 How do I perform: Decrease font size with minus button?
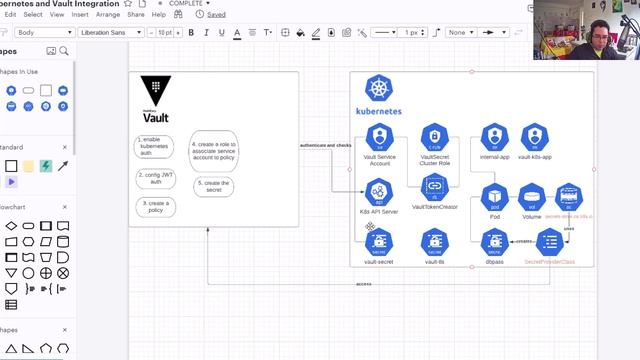pyautogui.click(x=151, y=33)
